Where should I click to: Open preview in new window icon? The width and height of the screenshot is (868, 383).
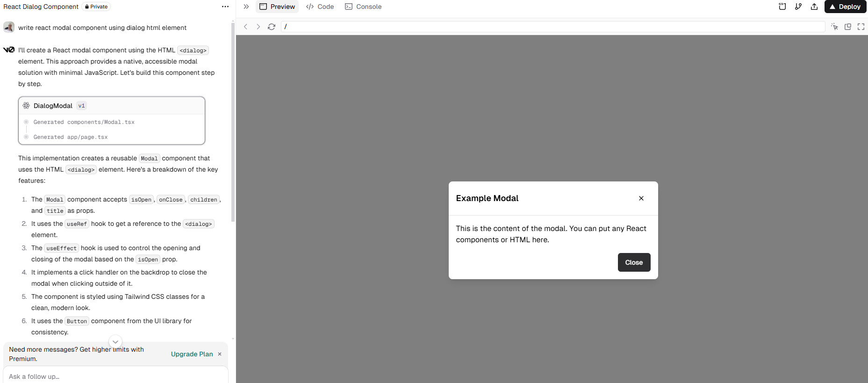(848, 27)
